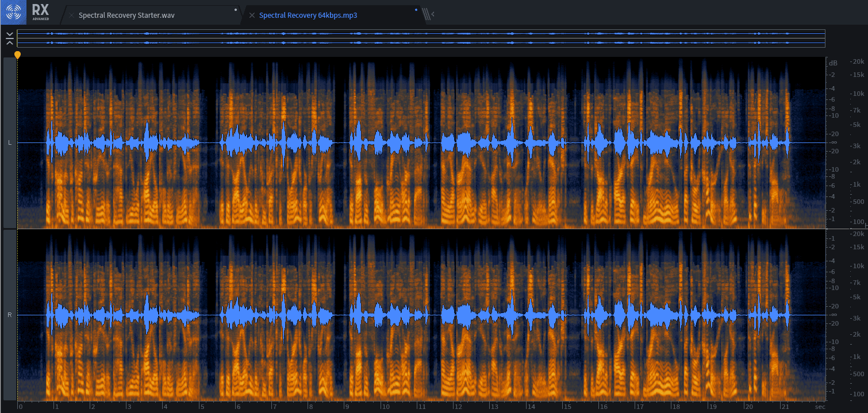
Task: Collapse the waveform overview with the chevron icon
Action: point(10,38)
